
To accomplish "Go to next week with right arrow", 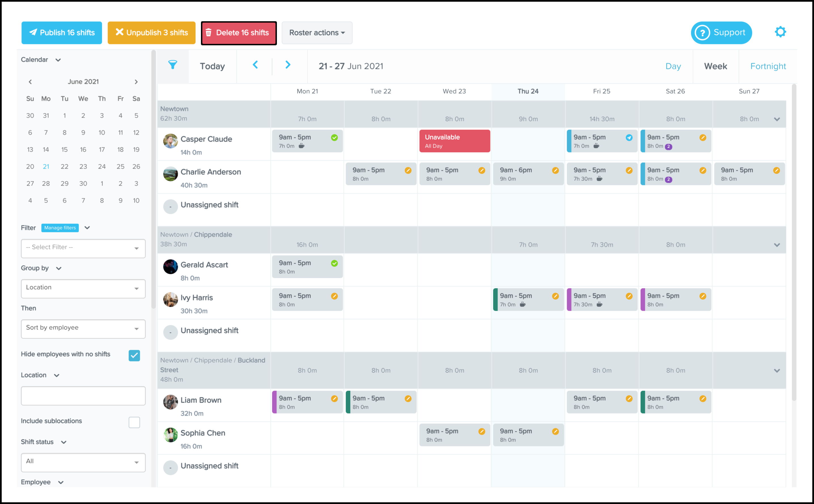I will click(288, 65).
